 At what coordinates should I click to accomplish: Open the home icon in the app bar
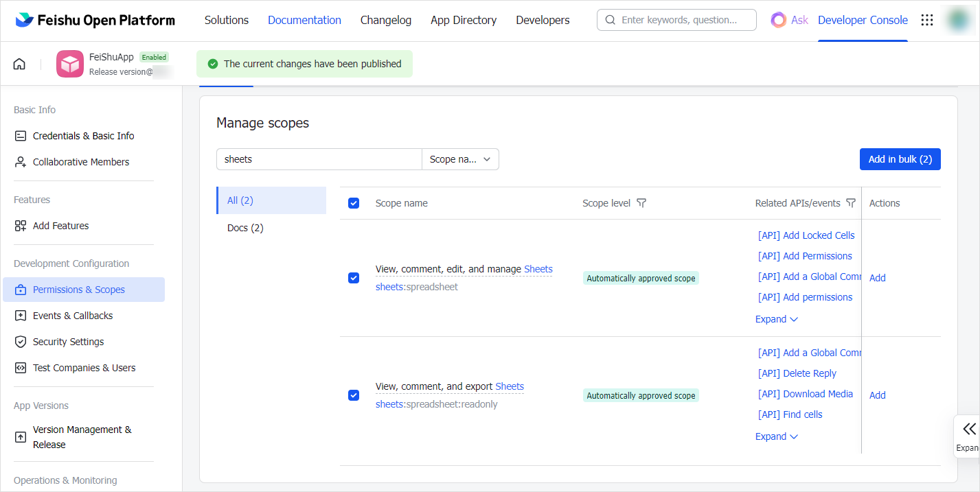point(19,64)
